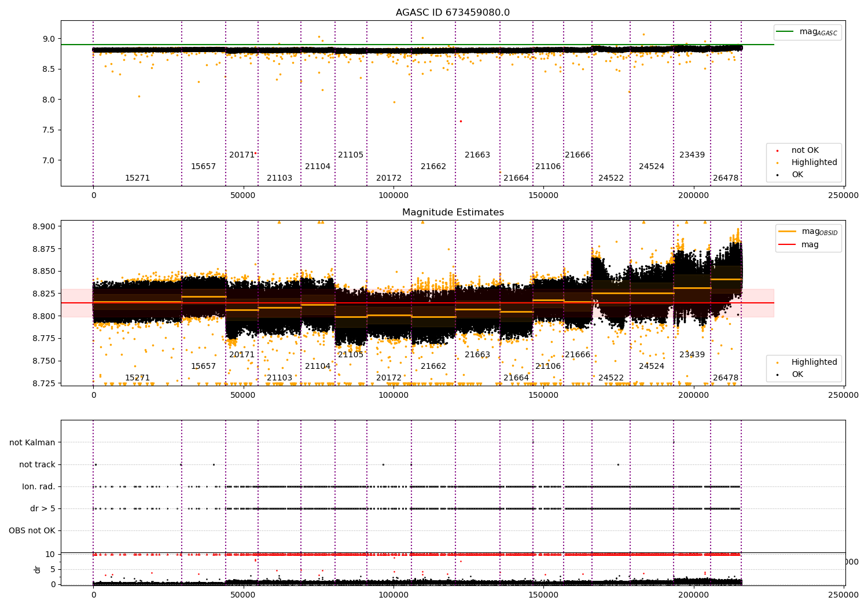Click the 'OBS not OK' y-axis label

(x=32, y=530)
